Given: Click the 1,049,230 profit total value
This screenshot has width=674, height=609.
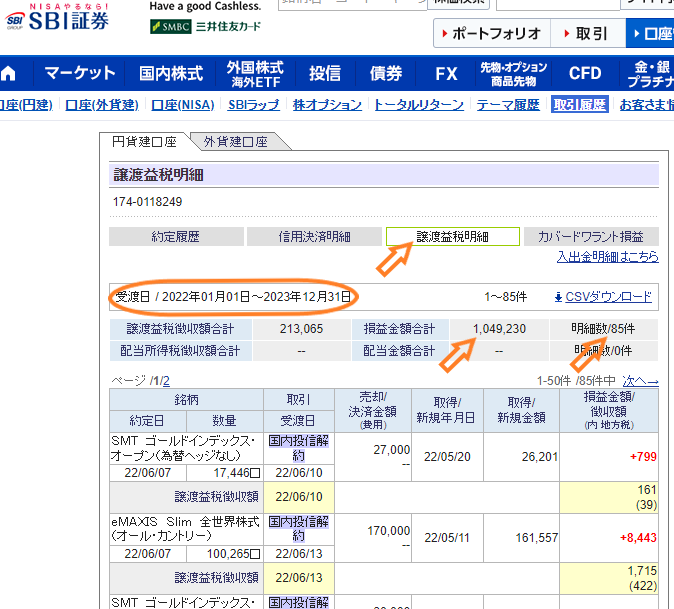Looking at the screenshot, I should click(499, 329).
